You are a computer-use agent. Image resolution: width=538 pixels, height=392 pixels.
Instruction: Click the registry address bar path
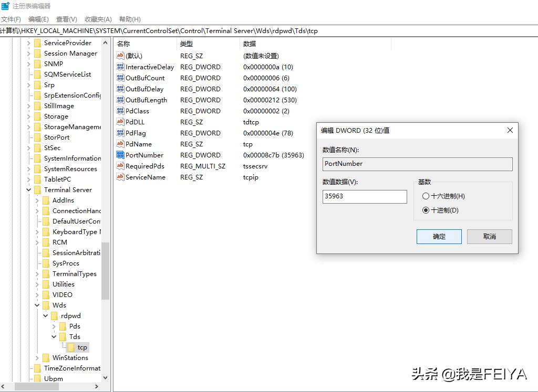tap(159, 31)
